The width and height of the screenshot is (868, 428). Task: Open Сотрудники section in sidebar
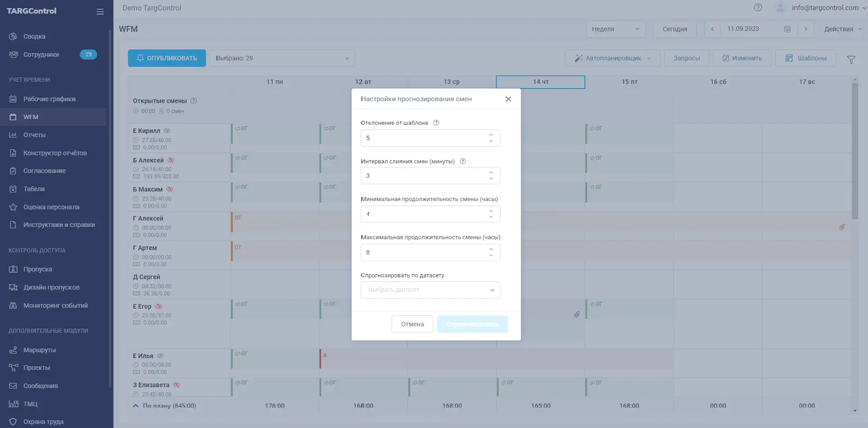point(41,55)
